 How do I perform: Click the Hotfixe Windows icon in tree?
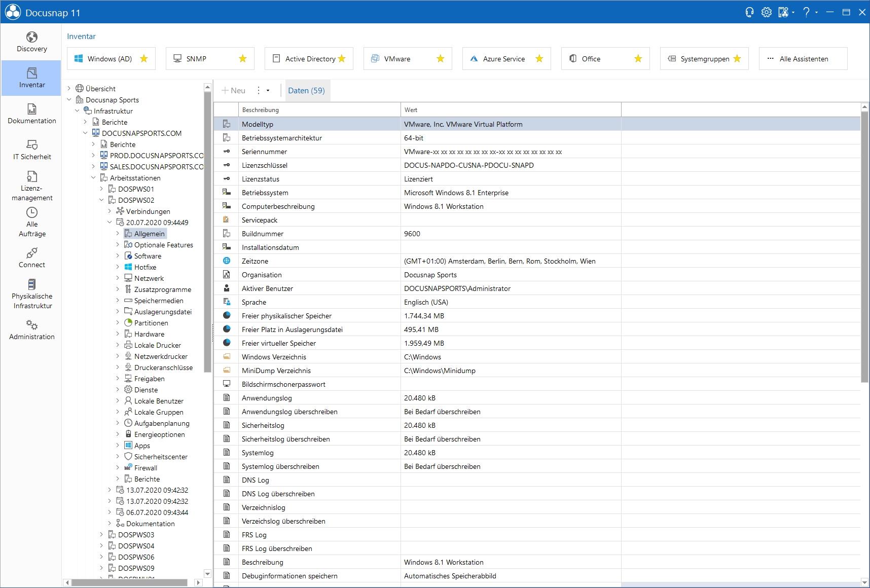pos(128,267)
